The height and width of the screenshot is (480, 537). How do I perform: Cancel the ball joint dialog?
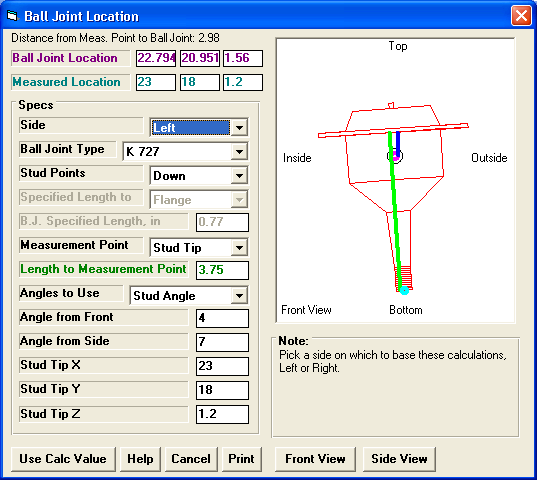[x=191, y=459]
